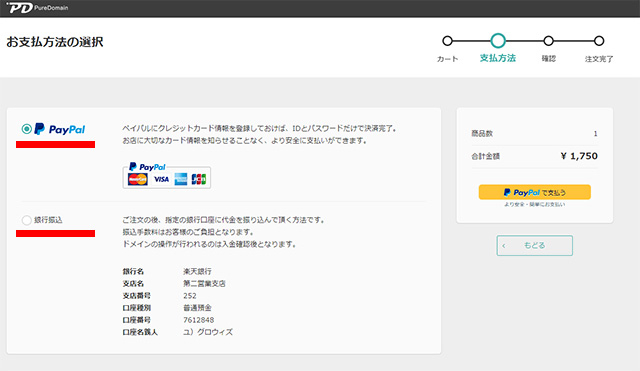Click the 確認 step circle
The height and width of the screenshot is (371, 640).
(549, 41)
